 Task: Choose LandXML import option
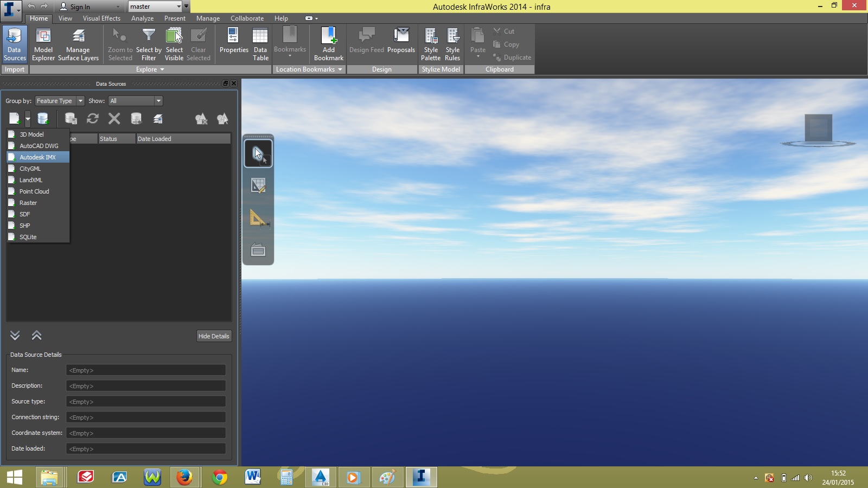click(38, 180)
